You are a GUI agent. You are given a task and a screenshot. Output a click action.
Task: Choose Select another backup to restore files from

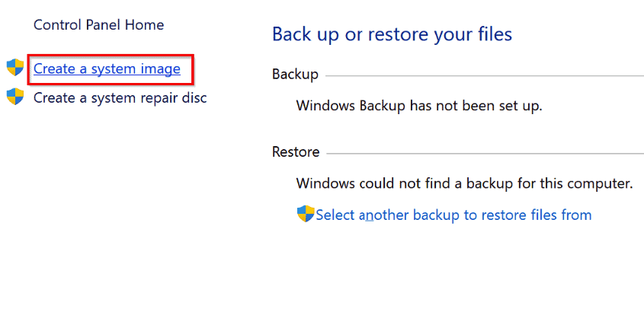(x=453, y=215)
